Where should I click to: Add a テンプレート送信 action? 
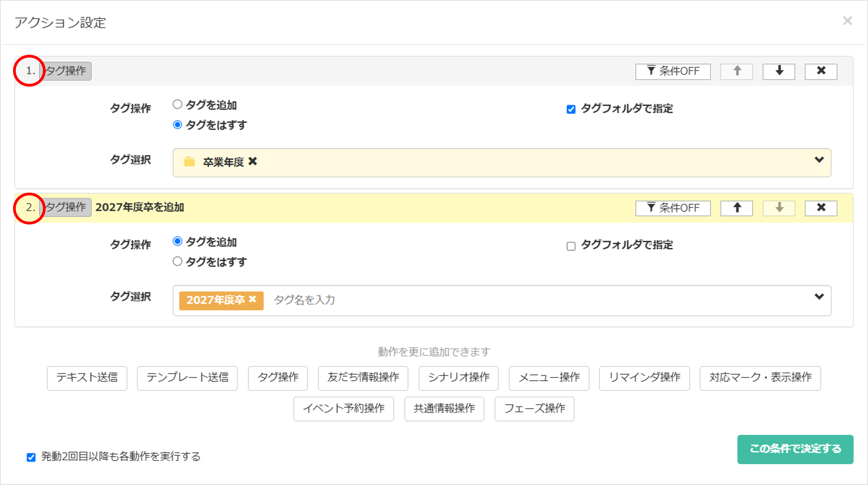[x=187, y=378]
